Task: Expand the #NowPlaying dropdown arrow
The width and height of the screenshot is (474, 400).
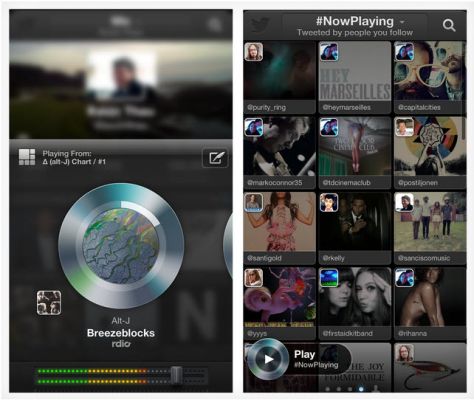Action: click(x=402, y=22)
